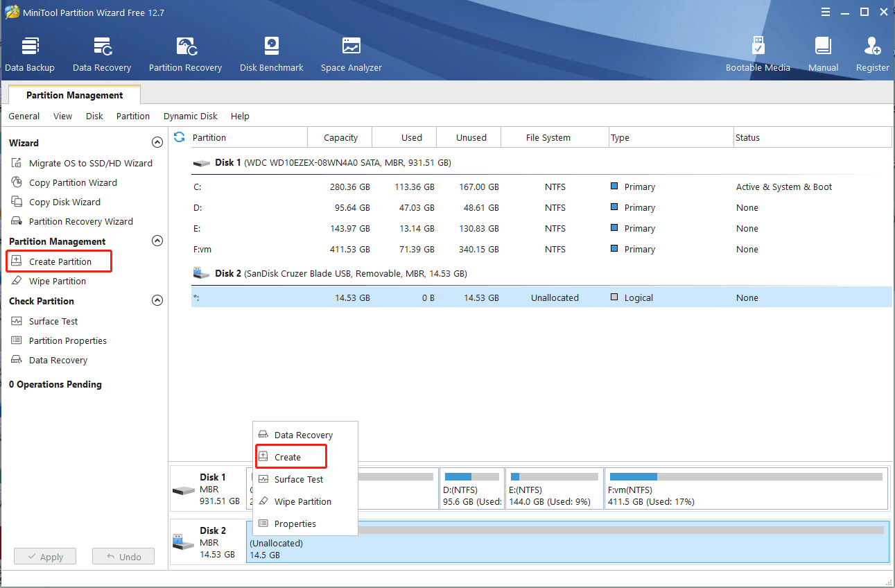The height and width of the screenshot is (588, 895).
Task: Select the E:(NTFS) block in the disk map
Action: pos(554,489)
